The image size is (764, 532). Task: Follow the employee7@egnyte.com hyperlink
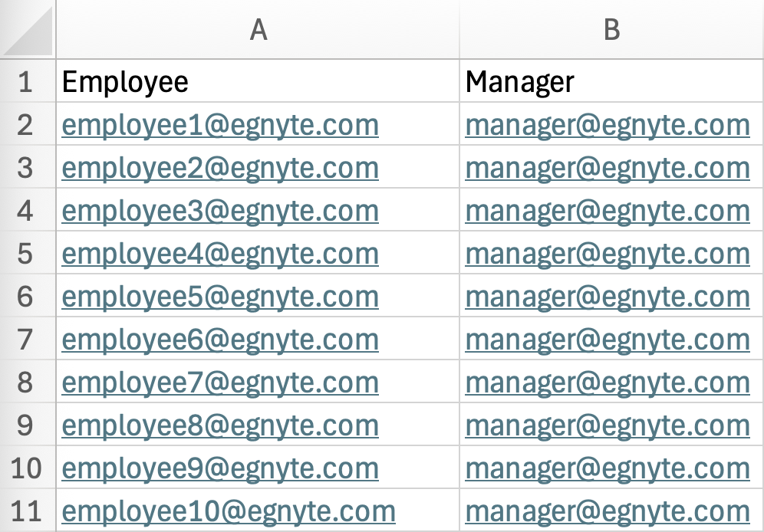tap(220, 383)
